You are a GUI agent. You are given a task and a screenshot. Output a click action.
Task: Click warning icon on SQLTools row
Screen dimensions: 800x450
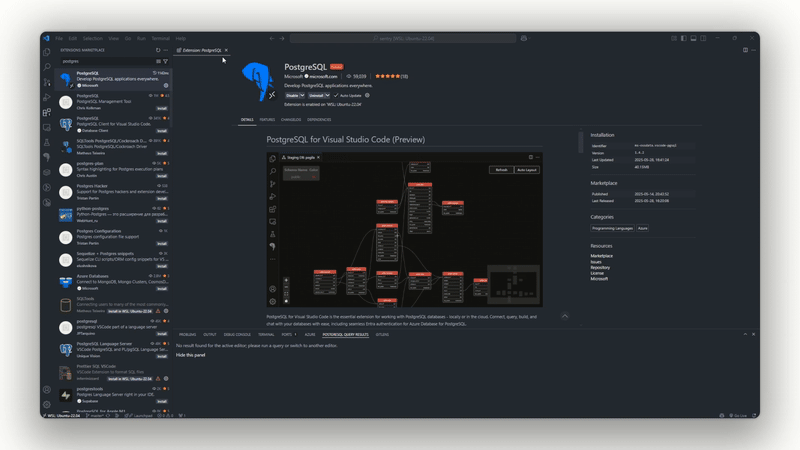coord(158,311)
